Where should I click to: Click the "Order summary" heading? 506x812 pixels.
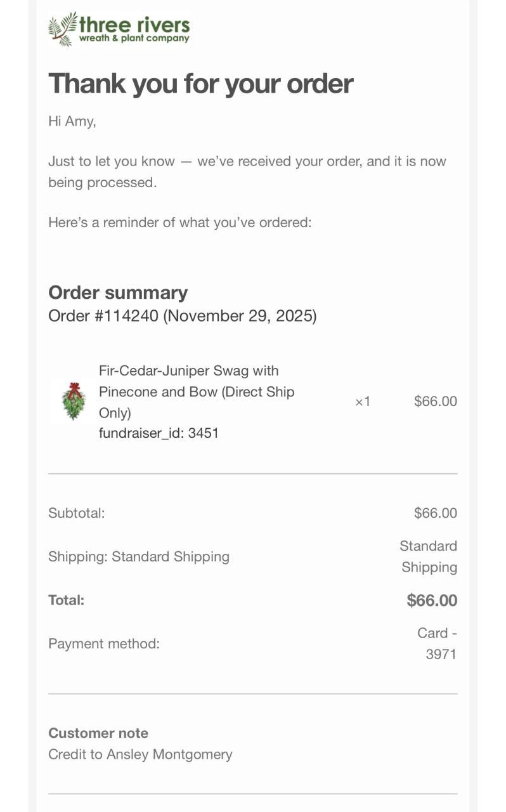118,292
